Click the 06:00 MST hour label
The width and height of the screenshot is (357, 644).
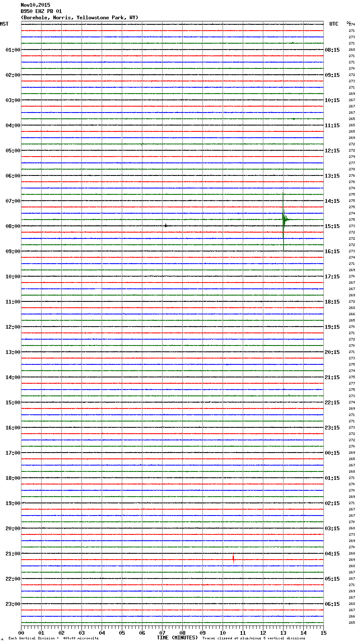(13, 175)
